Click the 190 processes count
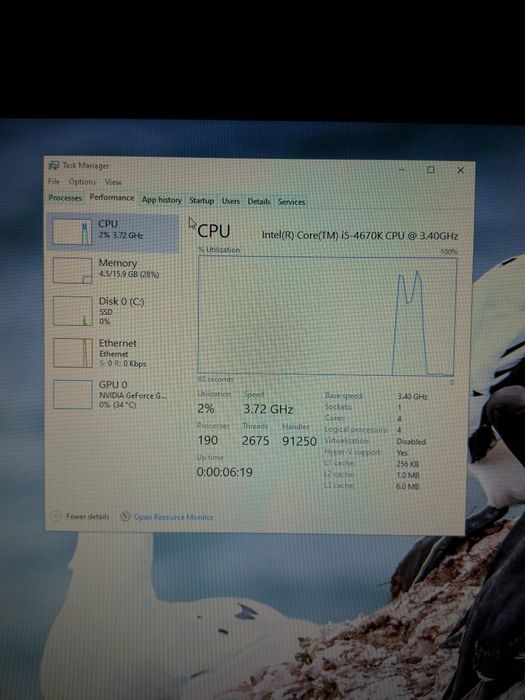 click(208, 441)
